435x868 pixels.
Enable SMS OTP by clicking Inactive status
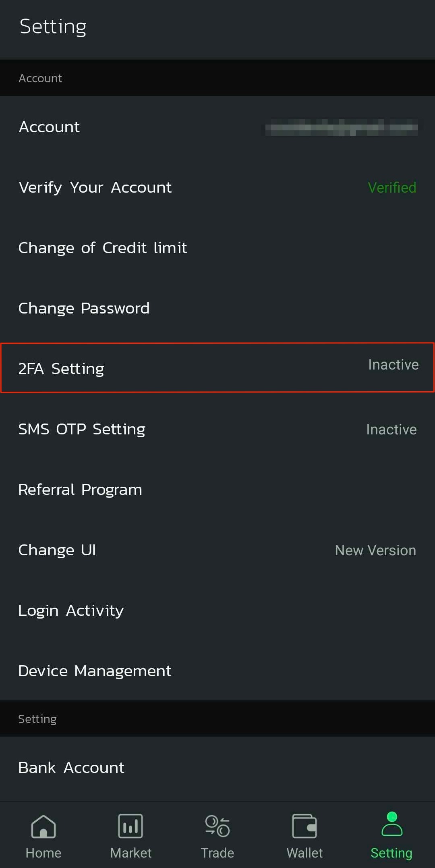click(x=391, y=429)
